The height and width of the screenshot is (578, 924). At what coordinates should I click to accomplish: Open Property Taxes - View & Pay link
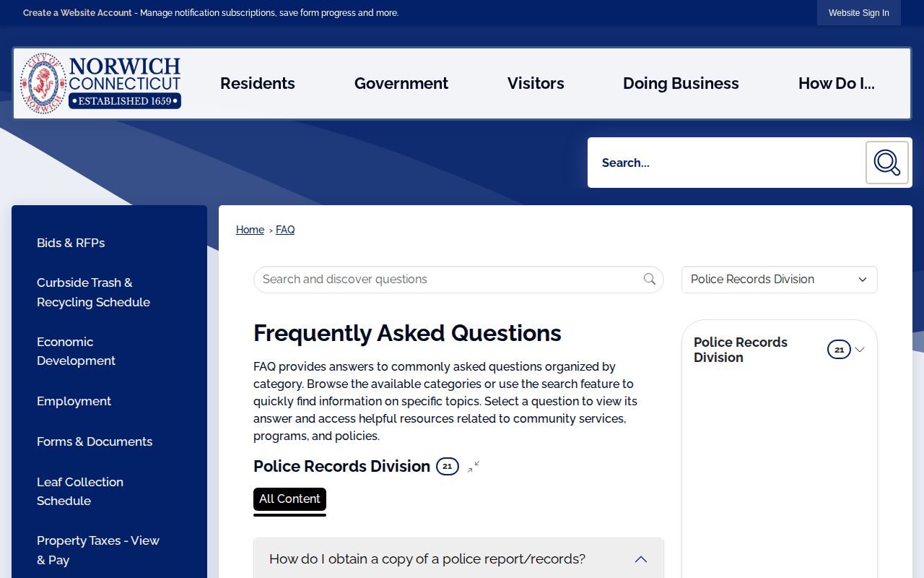[x=98, y=550]
